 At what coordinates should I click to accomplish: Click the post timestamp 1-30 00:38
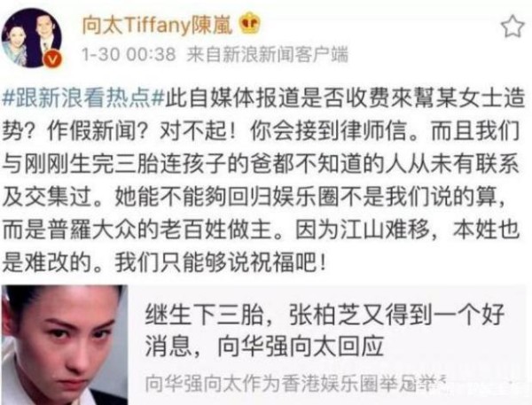click(129, 55)
